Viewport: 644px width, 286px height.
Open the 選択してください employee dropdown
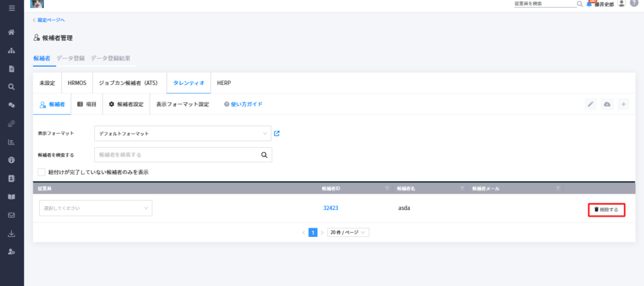[96, 208]
